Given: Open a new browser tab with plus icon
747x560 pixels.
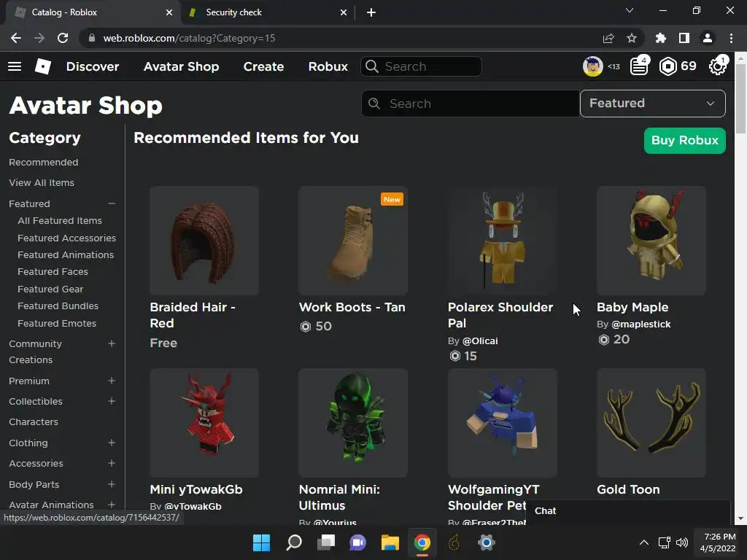Looking at the screenshot, I should coord(371,12).
